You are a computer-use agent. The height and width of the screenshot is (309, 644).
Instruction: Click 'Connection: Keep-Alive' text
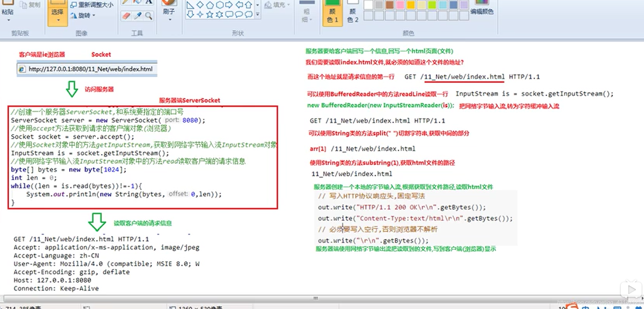point(56,289)
